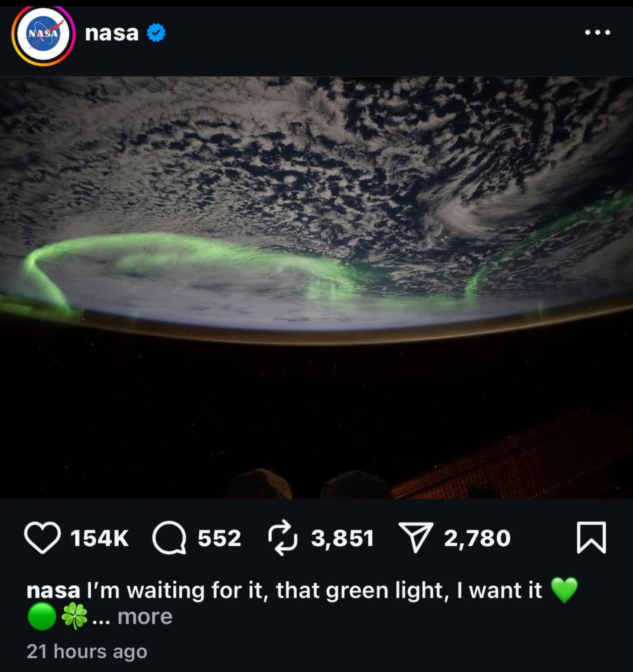This screenshot has height=672, width=633.
Task: Repost using the looping arrows icon
Action: (x=283, y=538)
